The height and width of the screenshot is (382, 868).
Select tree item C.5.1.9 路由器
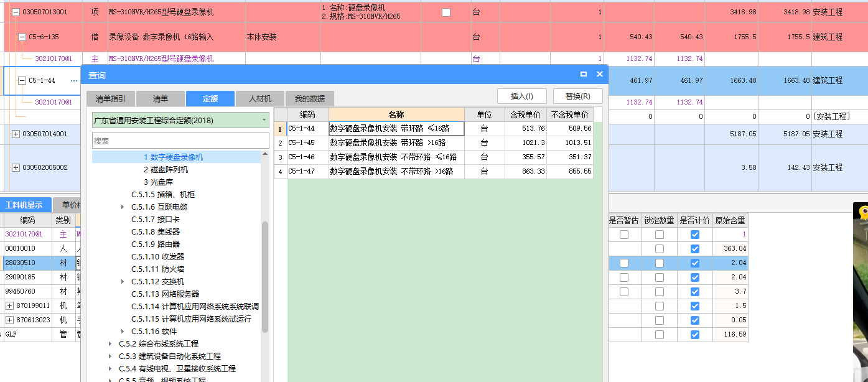(156, 245)
